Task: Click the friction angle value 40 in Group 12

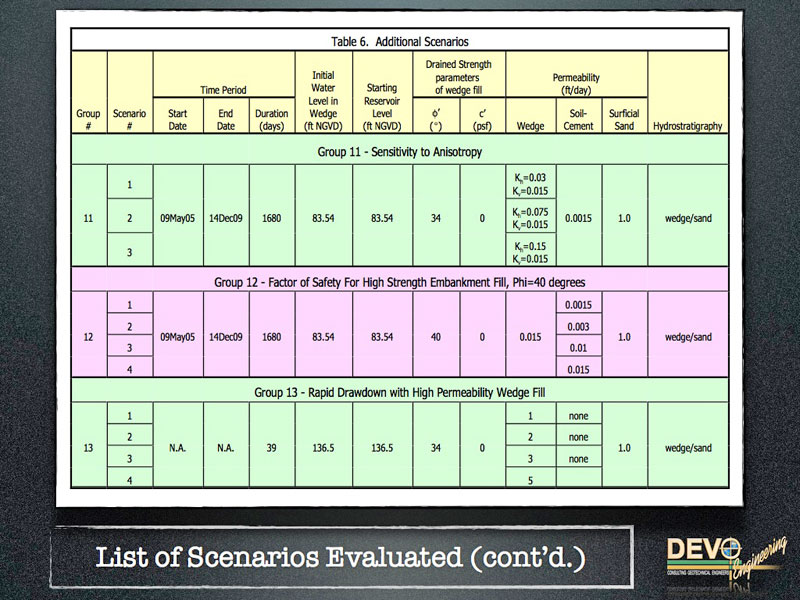Action: tap(435, 337)
